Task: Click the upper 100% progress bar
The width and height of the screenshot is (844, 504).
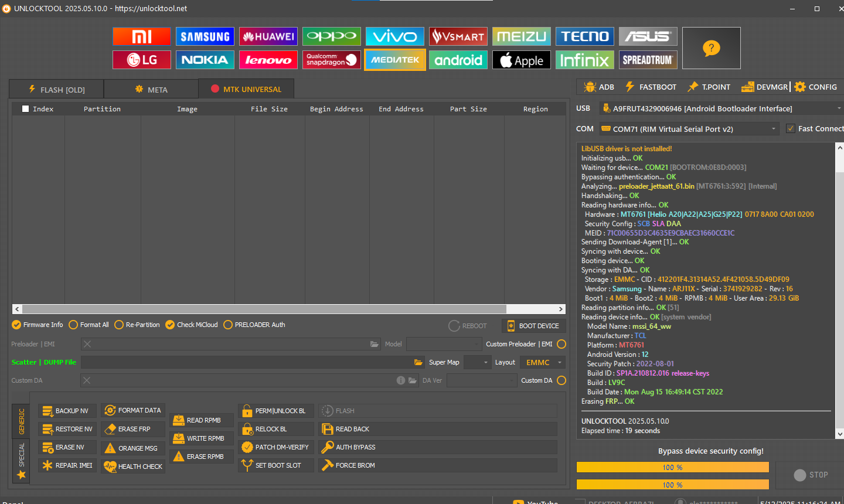Action: (672, 467)
